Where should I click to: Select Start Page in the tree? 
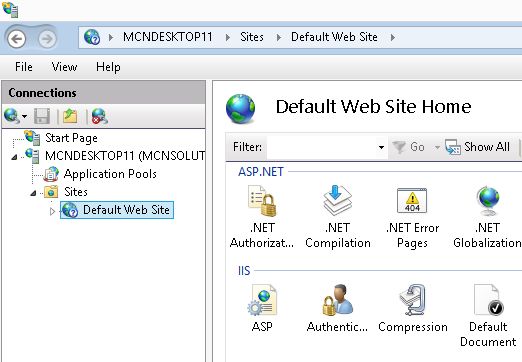pos(71,138)
